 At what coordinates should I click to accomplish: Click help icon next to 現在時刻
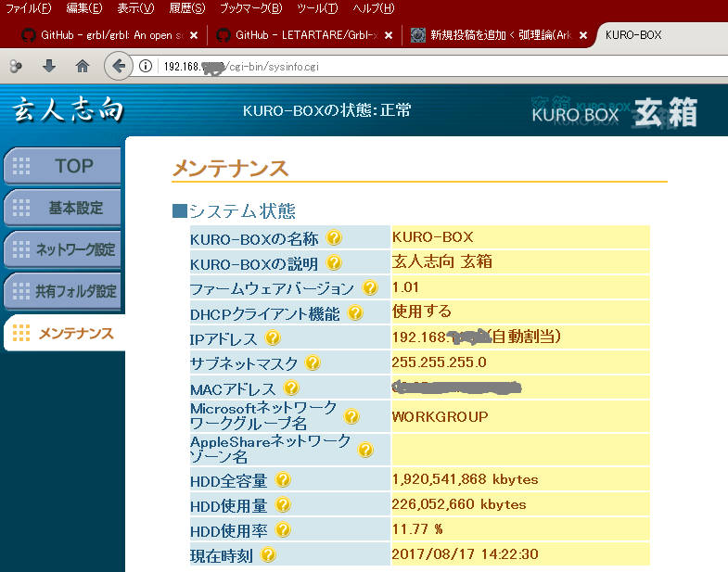[269, 555]
